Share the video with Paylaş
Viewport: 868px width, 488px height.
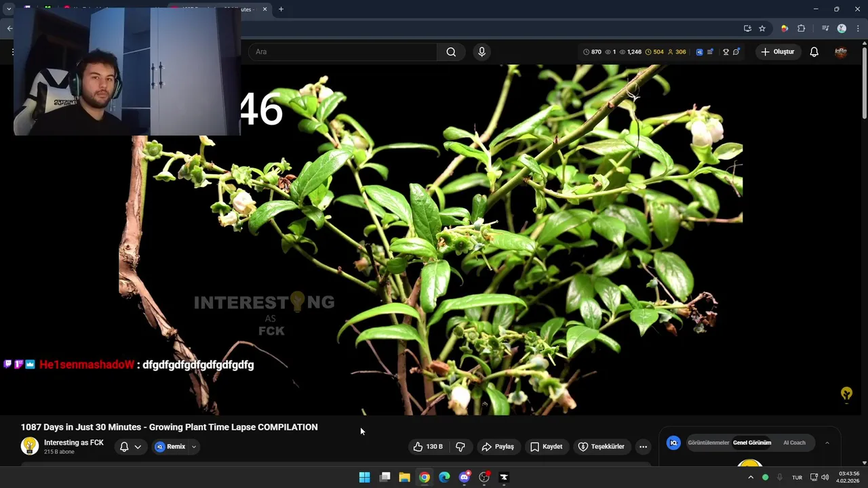(498, 447)
